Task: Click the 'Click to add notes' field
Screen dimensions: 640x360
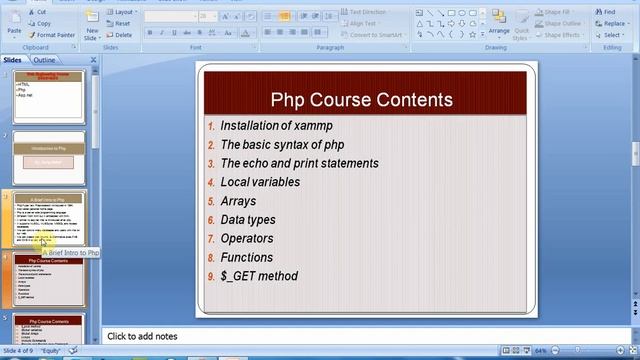Action: point(366,336)
